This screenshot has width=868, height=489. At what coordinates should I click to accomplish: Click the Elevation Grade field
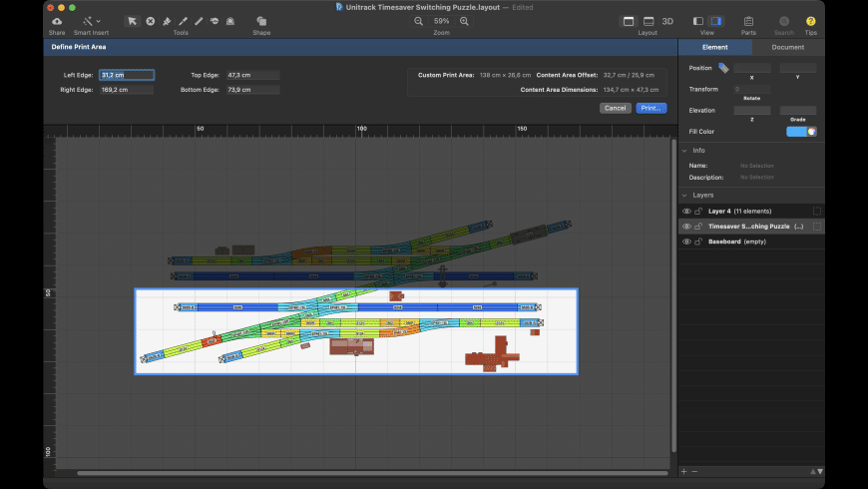pyautogui.click(x=798, y=110)
